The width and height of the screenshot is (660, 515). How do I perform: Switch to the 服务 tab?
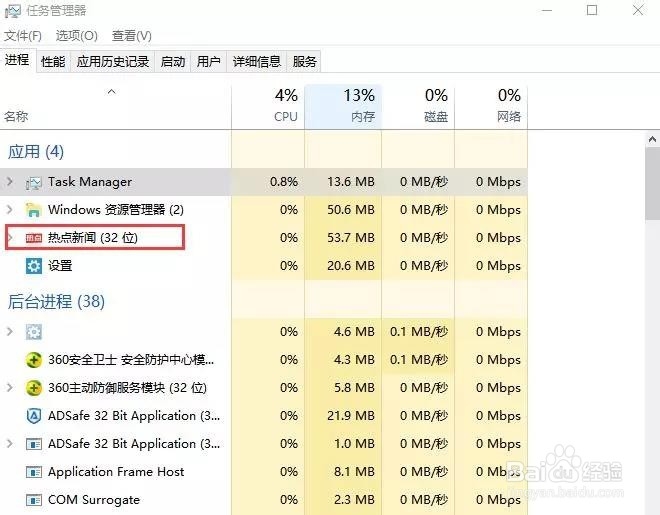[x=304, y=62]
